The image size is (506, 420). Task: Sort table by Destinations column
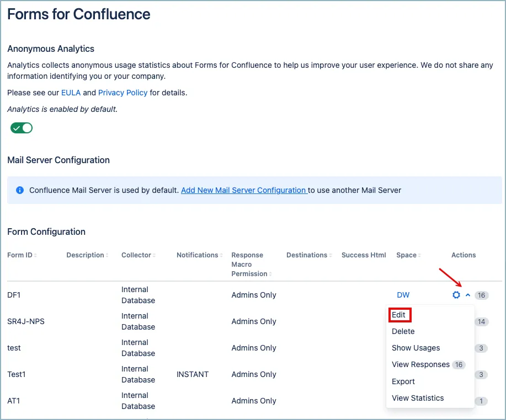click(309, 255)
